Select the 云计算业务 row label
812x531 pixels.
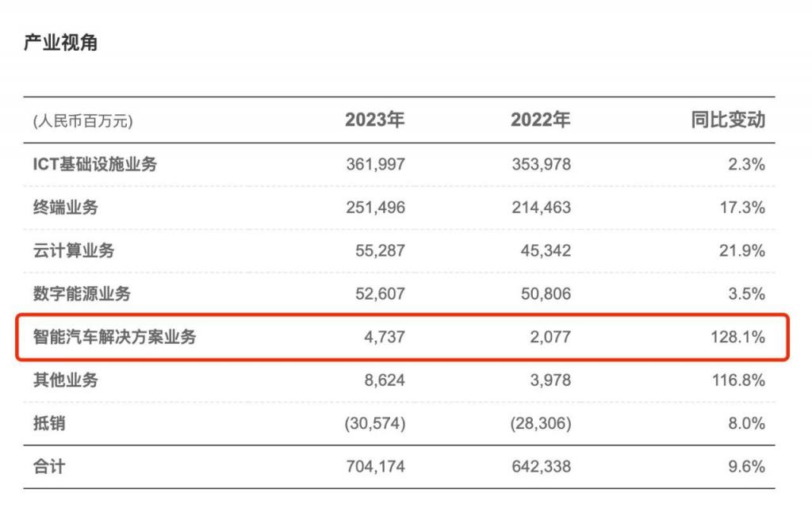point(74,250)
